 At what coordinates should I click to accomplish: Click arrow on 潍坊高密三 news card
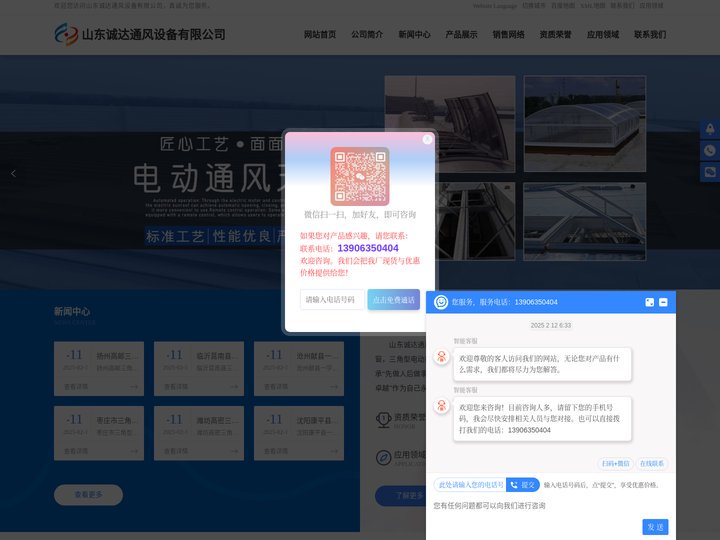tap(234, 451)
